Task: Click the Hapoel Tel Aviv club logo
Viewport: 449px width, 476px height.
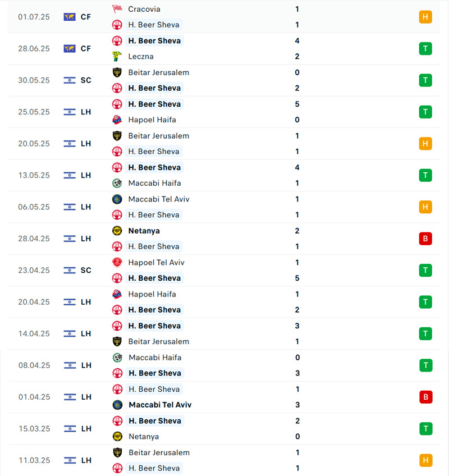Action: pos(117,262)
